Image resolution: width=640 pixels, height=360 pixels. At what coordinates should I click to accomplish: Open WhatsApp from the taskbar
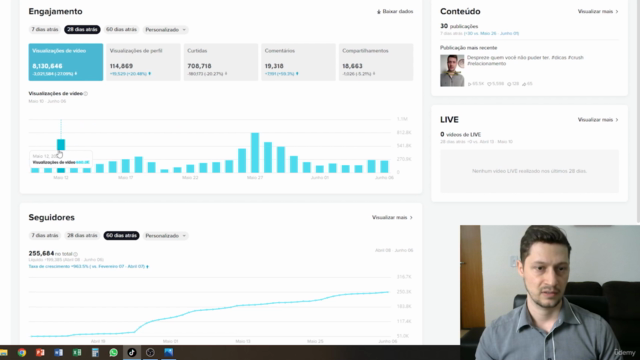pyautogui.click(x=113, y=353)
